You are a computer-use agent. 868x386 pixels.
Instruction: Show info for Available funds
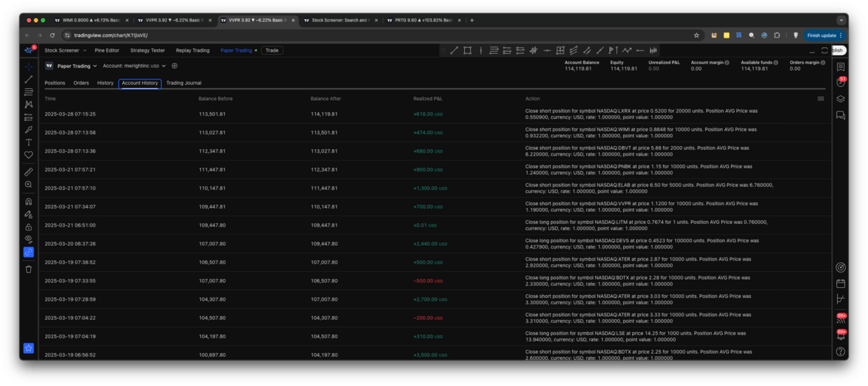776,63
